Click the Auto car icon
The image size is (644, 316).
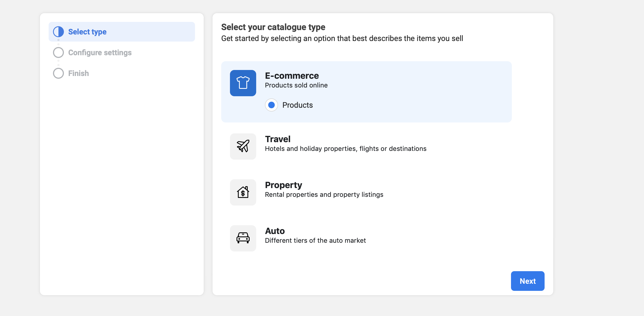pos(243,238)
